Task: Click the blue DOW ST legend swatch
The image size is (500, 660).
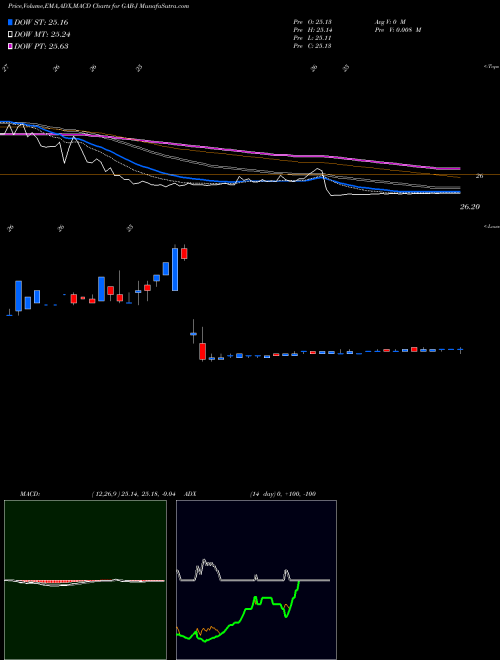Action: click(x=10, y=22)
